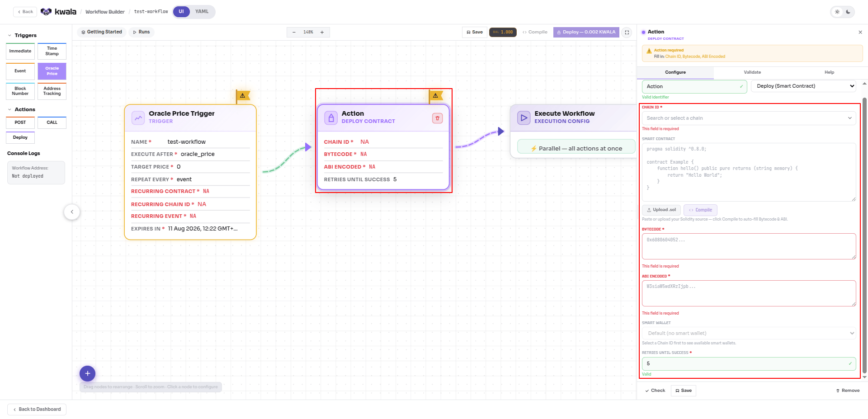The image size is (868, 419).
Task: Click warning flag on Action node
Action: pyautogui.click(x=435, y=95)
